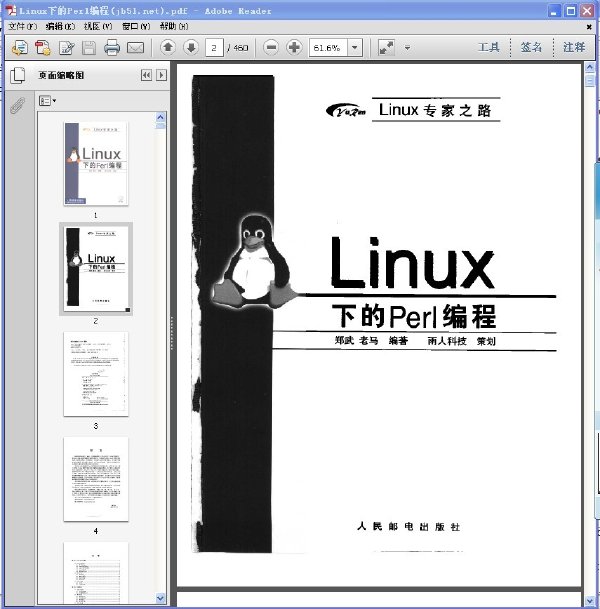
Task: Open the toolbar customize dropdown arrow
Action: point(407,48)
